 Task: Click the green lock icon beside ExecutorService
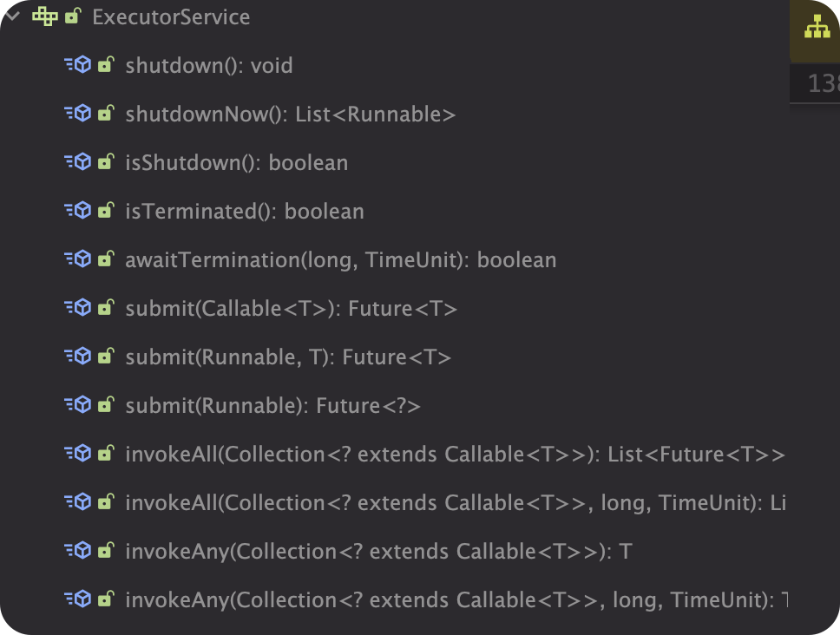[x=73, y=16]
